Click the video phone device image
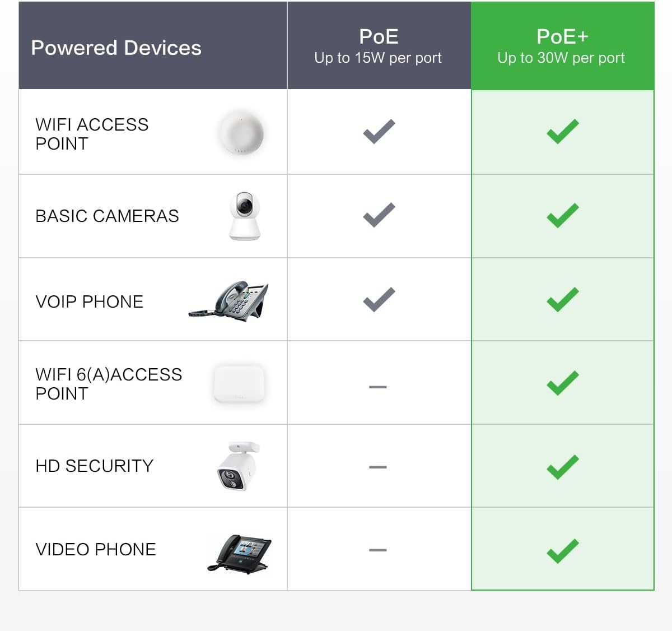 [x=239, y=554]
